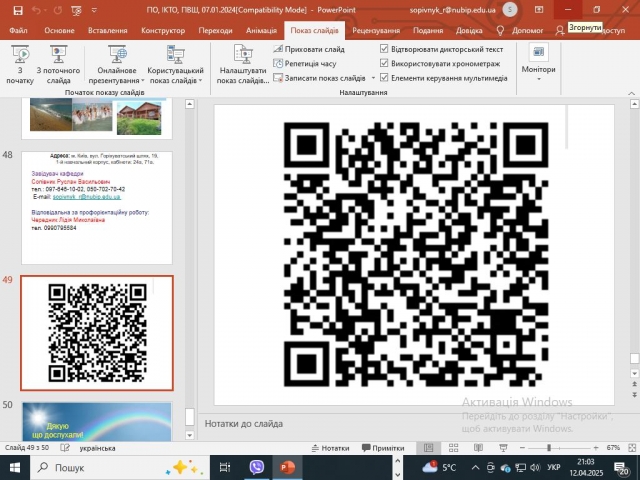The image size is (640, 480).
Task: Switch to the Анімація tab
Action: [261, 31]
